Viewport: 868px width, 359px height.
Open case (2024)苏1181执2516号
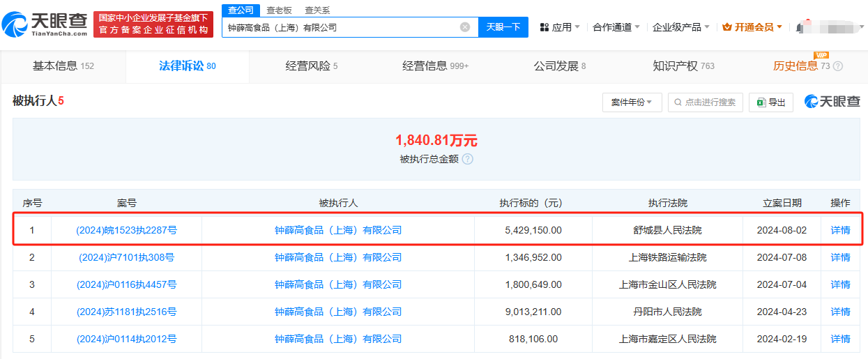coord(127,312)
